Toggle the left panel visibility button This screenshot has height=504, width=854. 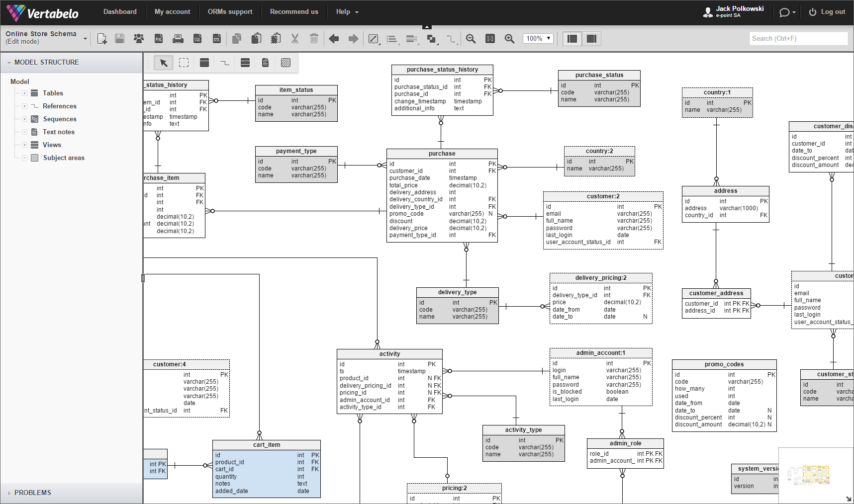pos(572,39)
